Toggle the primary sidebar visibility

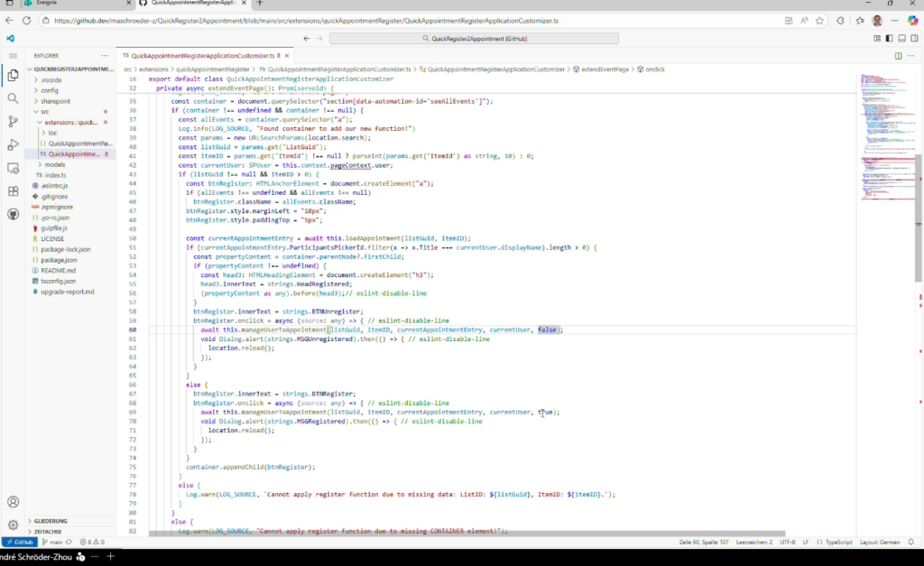pos(887,39)
